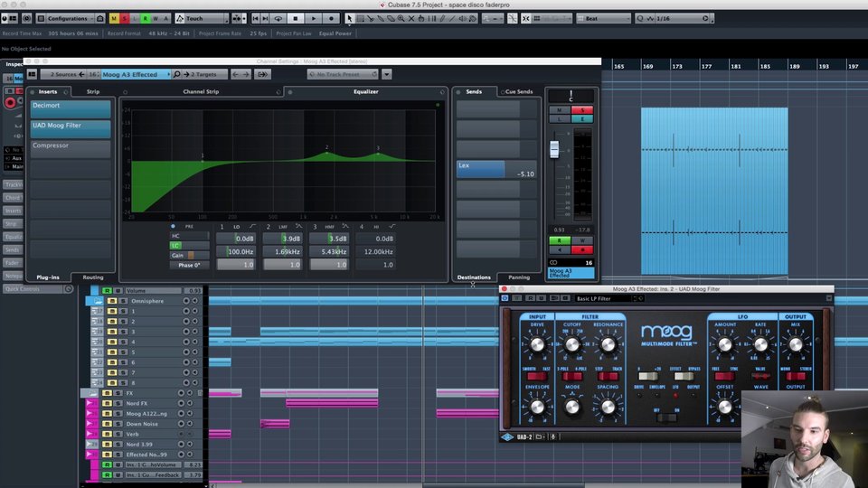
Task: Click the 2 Targets output link
Action: pos(203,74)
